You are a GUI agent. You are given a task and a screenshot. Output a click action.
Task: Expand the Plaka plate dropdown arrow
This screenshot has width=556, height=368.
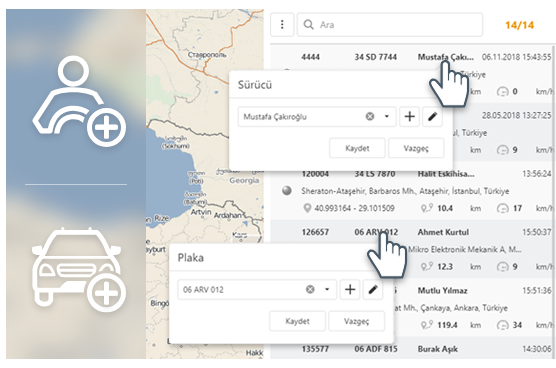(327, 289)
